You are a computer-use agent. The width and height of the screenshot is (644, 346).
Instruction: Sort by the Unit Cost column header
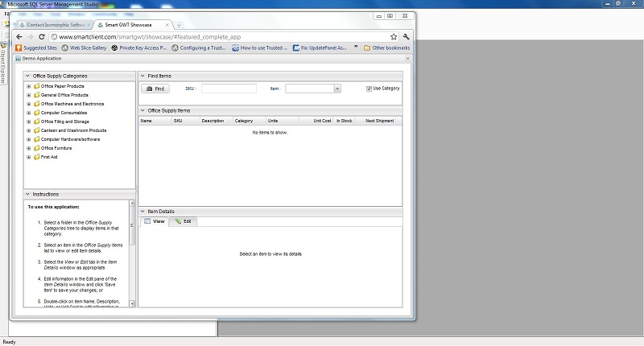click(322, 121)
